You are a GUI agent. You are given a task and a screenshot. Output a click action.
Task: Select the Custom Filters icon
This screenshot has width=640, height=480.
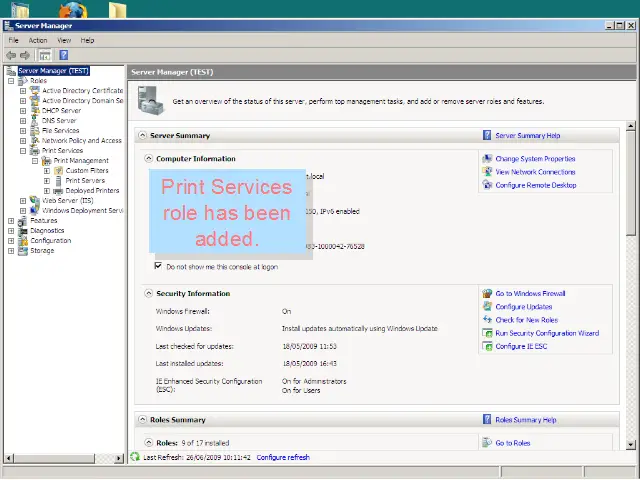58,171
